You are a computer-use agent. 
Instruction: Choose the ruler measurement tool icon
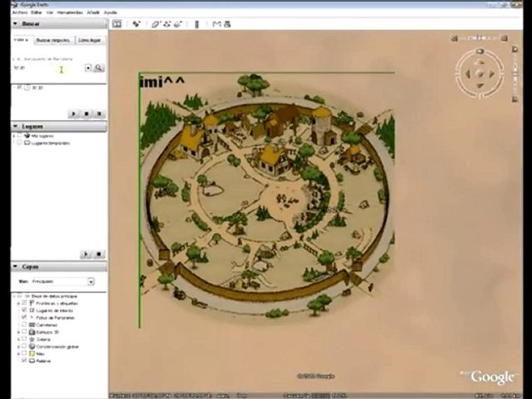click(x=197, y=24)
